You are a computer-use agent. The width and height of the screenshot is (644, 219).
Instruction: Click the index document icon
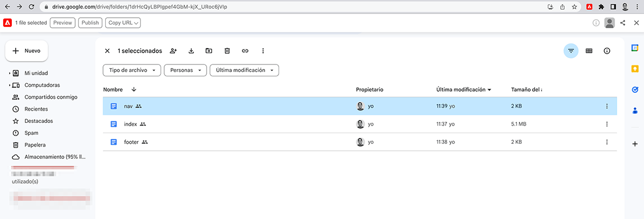113,124
